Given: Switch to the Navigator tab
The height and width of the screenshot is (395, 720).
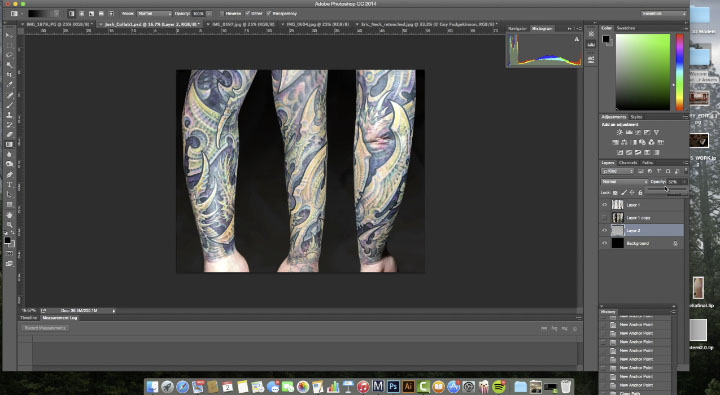Looking at the screenshot, I should (x=517, y=28).
